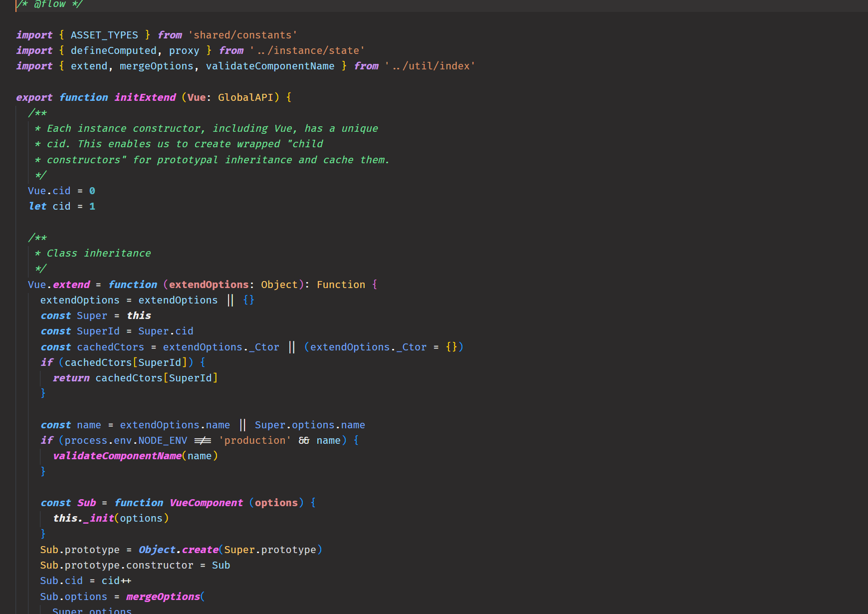This screenshot has height=614, width=868.
Task: Click the 'production' string literal
Action: (255, 440)
